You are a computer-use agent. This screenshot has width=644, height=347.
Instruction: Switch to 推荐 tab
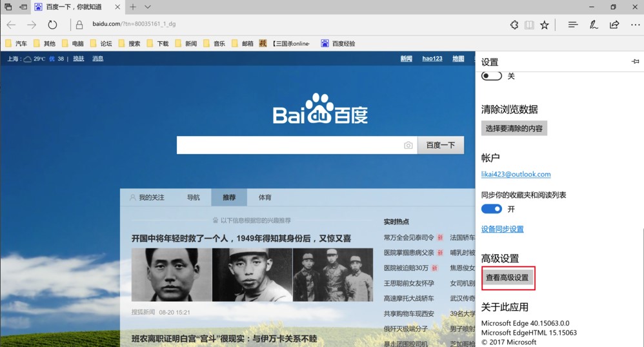229,197
